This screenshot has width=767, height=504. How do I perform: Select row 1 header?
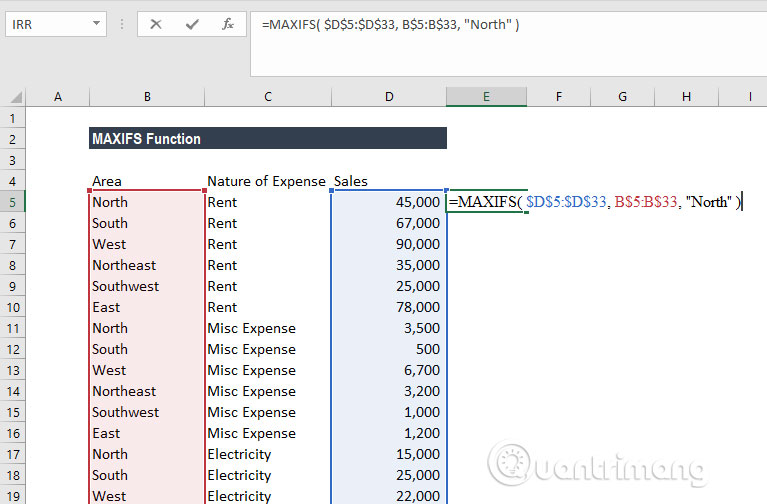coord(13,118)
